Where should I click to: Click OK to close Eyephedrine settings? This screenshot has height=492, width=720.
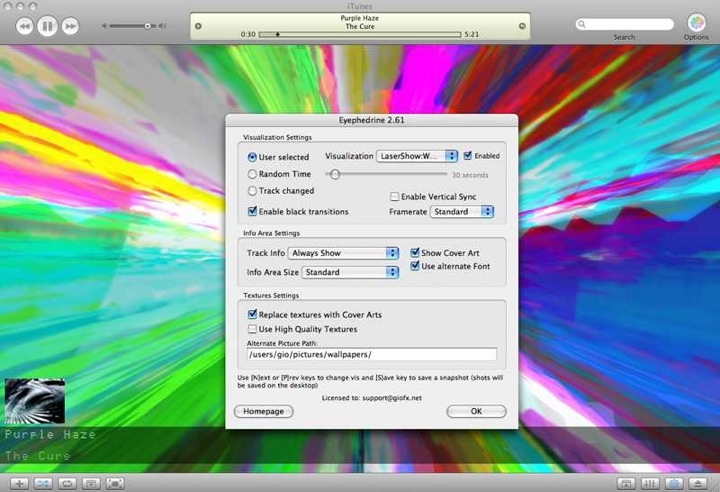click(476, 411)
